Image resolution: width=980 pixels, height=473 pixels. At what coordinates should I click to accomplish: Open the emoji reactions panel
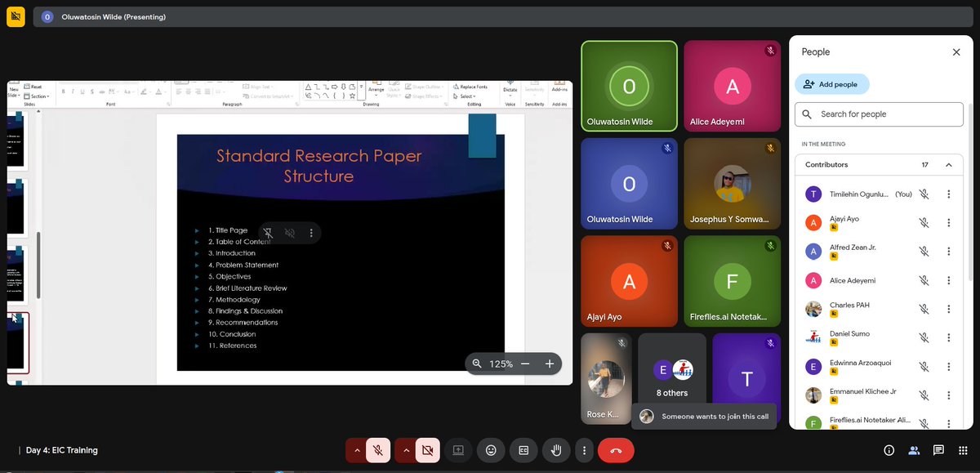click(x=491, y=449)
